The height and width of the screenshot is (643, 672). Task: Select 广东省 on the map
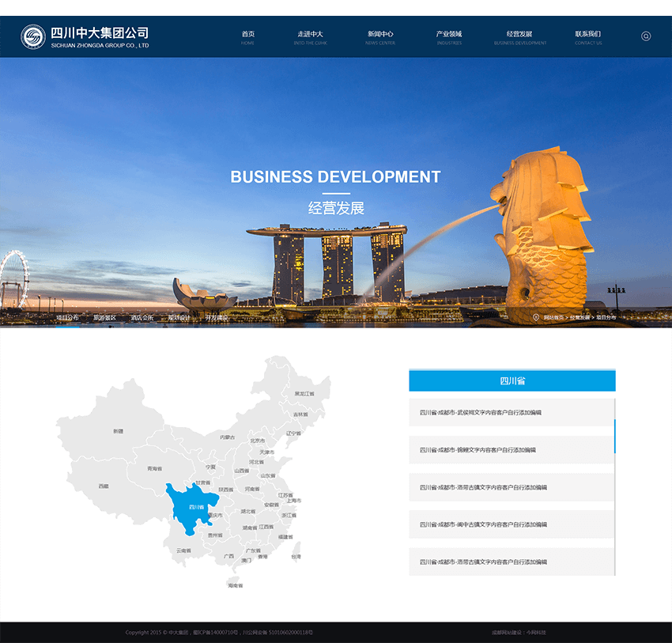click(x=253, y=550)
